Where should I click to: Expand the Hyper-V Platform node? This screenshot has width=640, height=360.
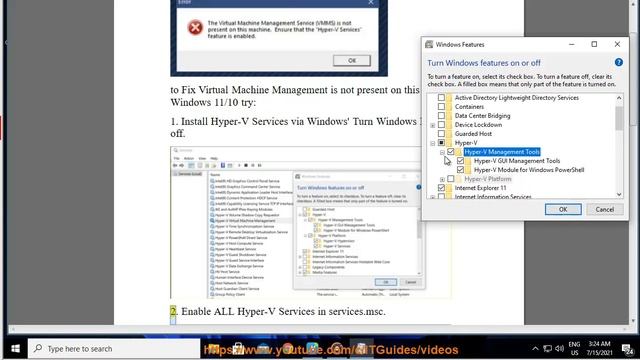442,180
